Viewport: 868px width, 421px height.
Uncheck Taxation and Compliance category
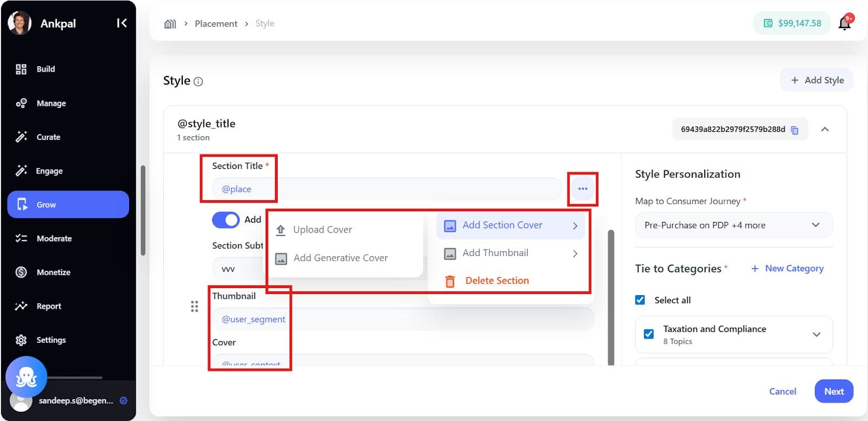[x=649, y=334]
